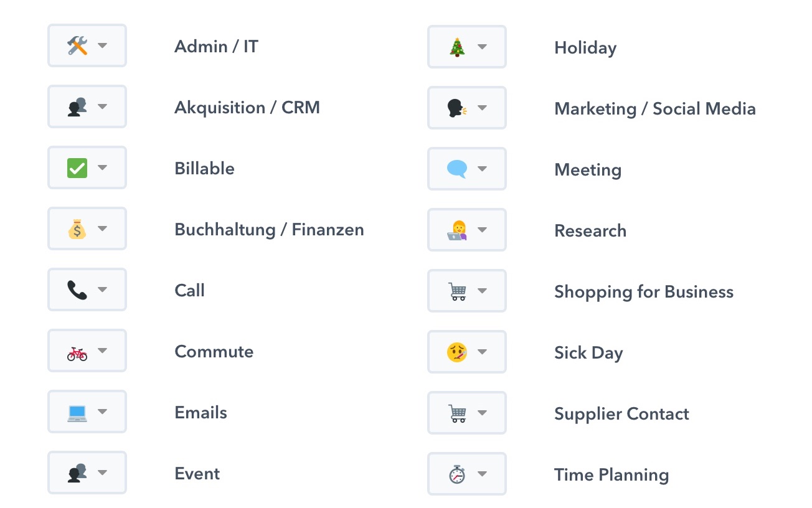This screenshot has height=508, width=812.
Task: Click the stopwatch Time Planning icon
Action: pos(457,474)
